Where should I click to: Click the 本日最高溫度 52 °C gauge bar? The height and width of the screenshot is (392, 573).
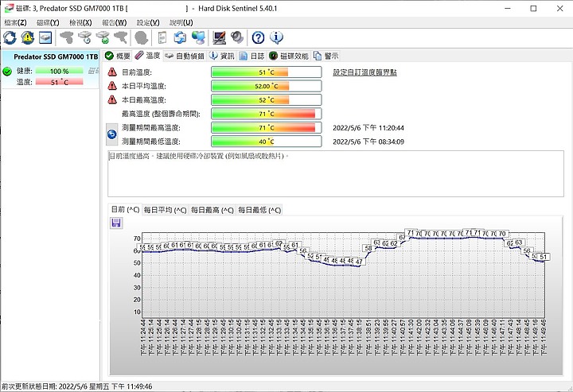(267, 99)
